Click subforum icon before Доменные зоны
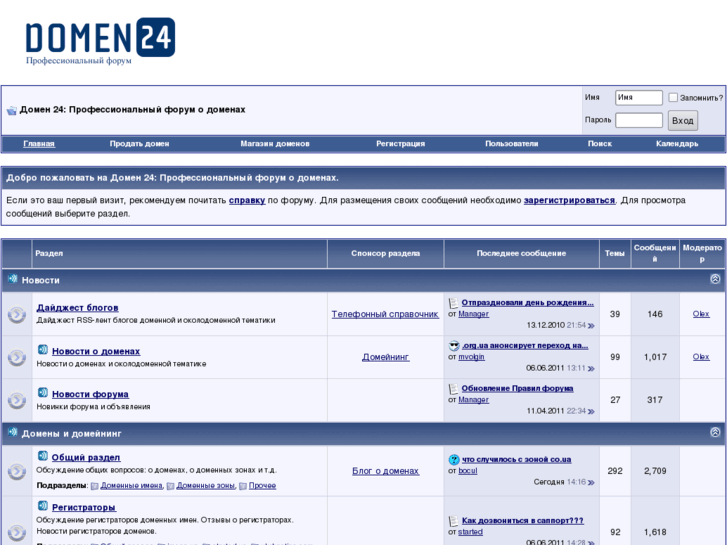The image size is (727, 545). [170, 486]
